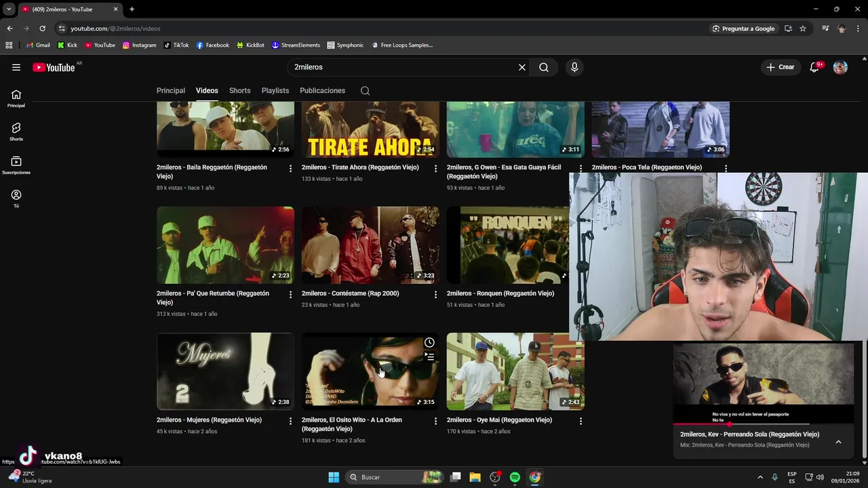The image size is (868, 488).
Task: Open options for Contéstame video
Action: tap(435, 294)
